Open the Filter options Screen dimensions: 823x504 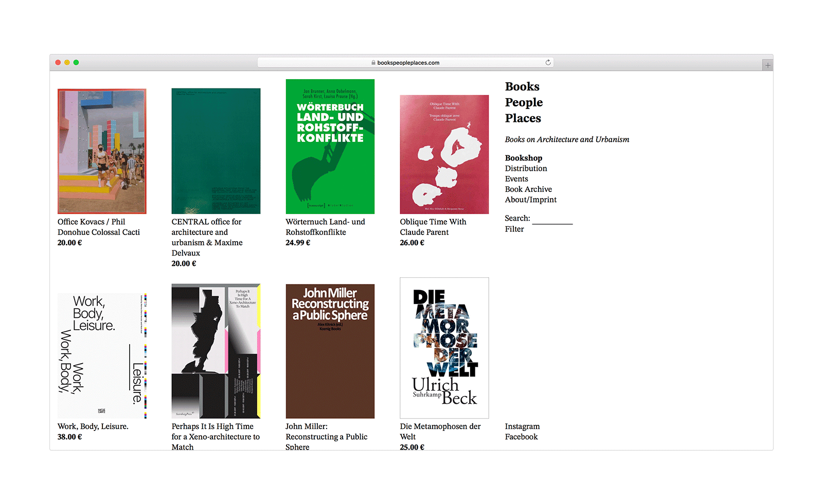pos(514,229)
